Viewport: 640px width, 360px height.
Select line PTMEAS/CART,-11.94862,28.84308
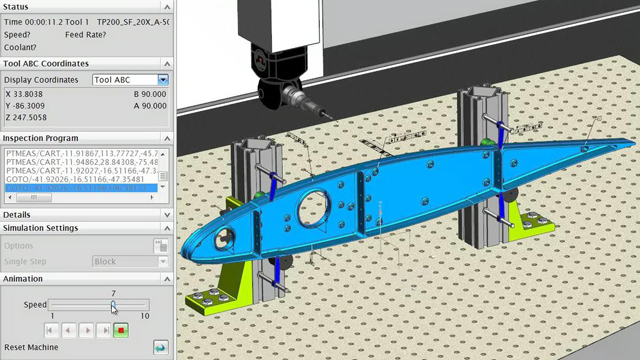tap(81, 162)
